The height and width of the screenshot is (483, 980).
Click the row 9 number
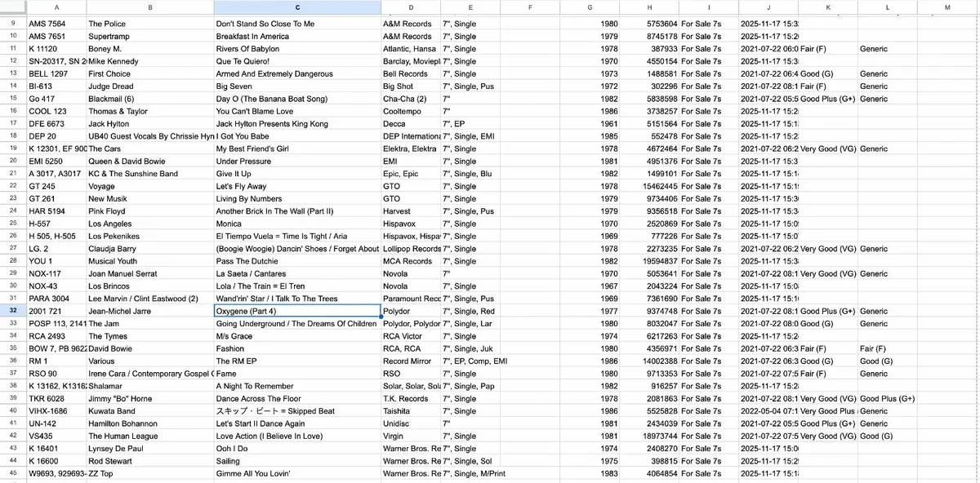[x=13, y=24]
